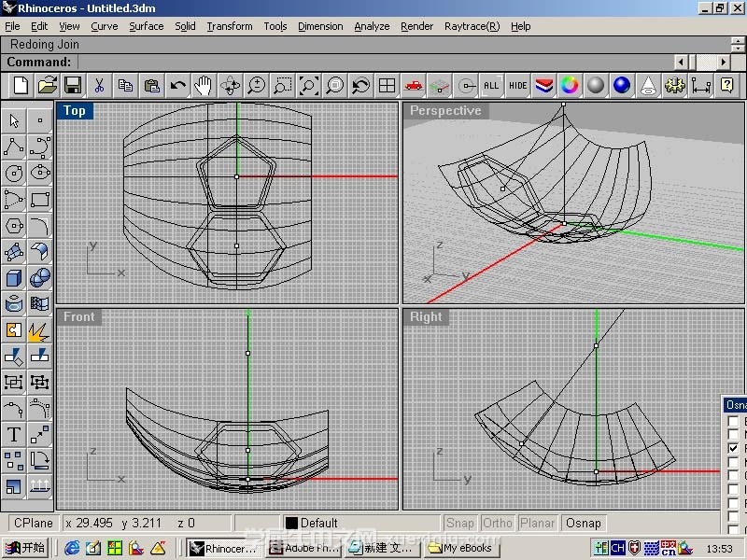Activate the Front viewport label
747x560 pixels.
pos(79,316)
